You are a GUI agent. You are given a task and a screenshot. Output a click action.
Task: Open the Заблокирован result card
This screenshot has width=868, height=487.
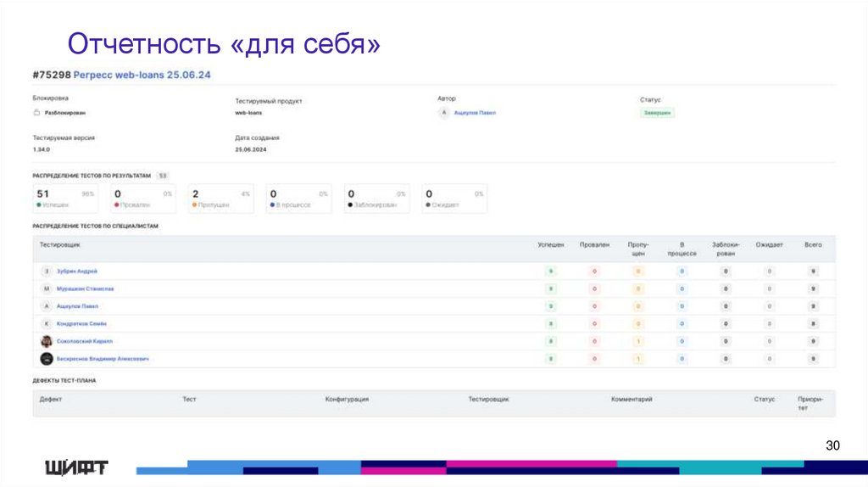pyautogui.click(x=376, y=199)
